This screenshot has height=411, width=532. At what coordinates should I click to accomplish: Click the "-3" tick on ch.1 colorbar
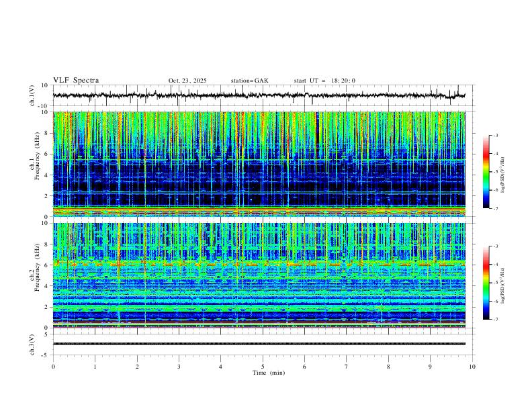(x=495, y=135)
